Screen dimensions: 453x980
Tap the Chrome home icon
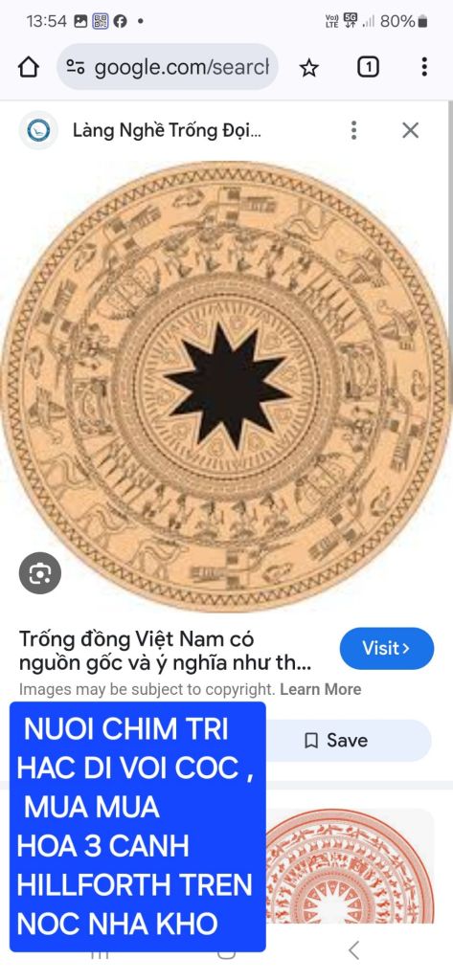click(29, 67)
